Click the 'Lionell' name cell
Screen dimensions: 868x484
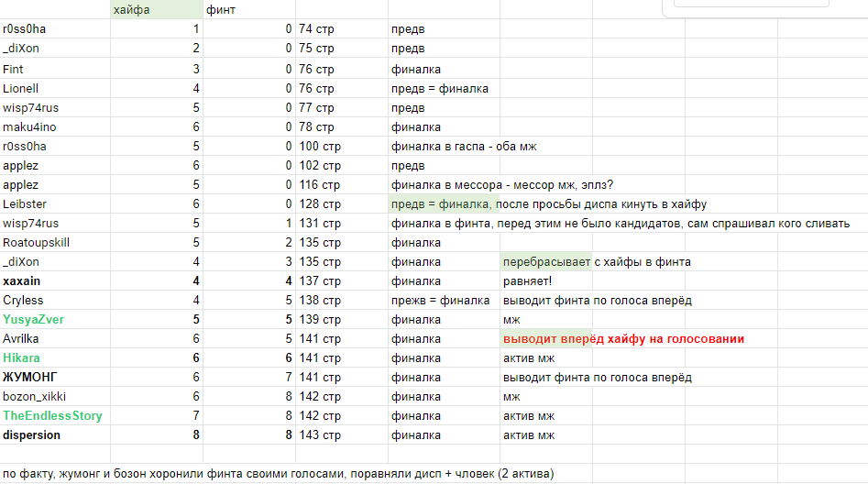[x=55, y=88]
